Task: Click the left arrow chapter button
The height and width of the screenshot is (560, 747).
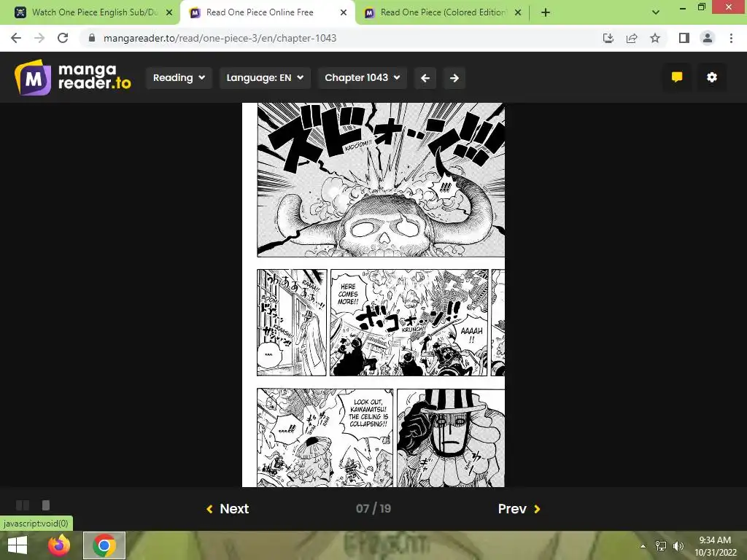Action: (425, 77)
